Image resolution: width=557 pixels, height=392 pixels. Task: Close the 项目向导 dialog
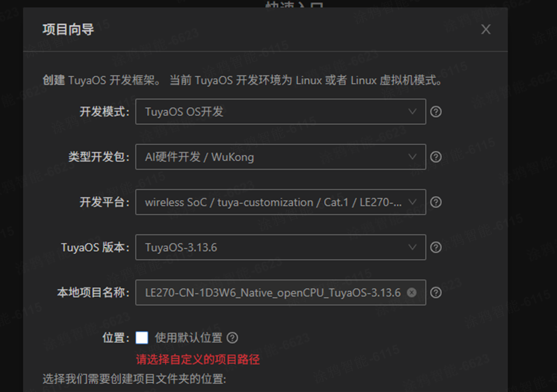pos(485,29)
